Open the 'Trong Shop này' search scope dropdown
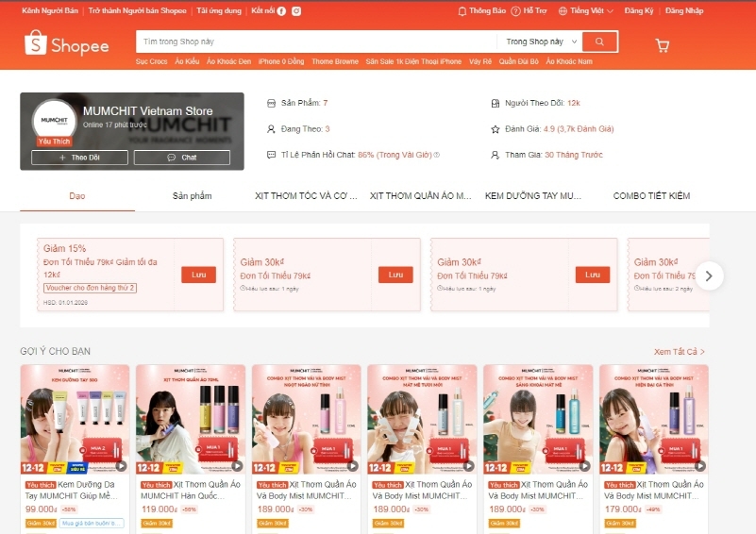 [x=540, y=42]
